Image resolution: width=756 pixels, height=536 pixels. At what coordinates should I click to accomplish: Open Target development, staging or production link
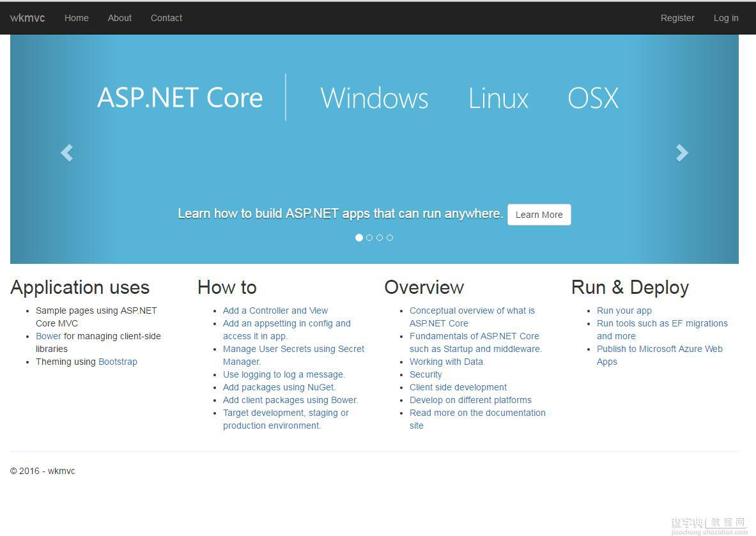tap(286, 419)
